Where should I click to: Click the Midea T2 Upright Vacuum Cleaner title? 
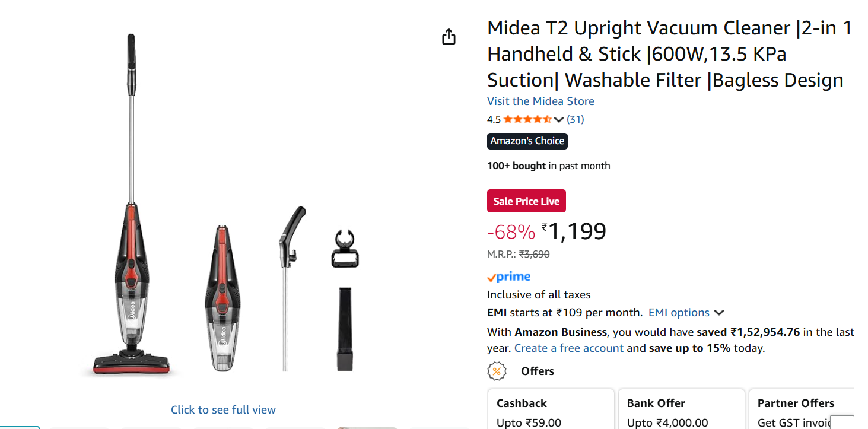click(669, 54)
